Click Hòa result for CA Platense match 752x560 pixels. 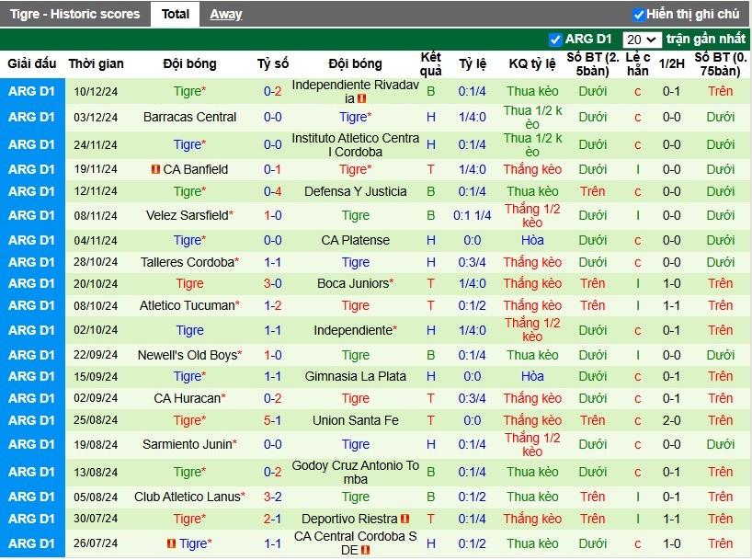pyautogui.click(x=532, y=240)
